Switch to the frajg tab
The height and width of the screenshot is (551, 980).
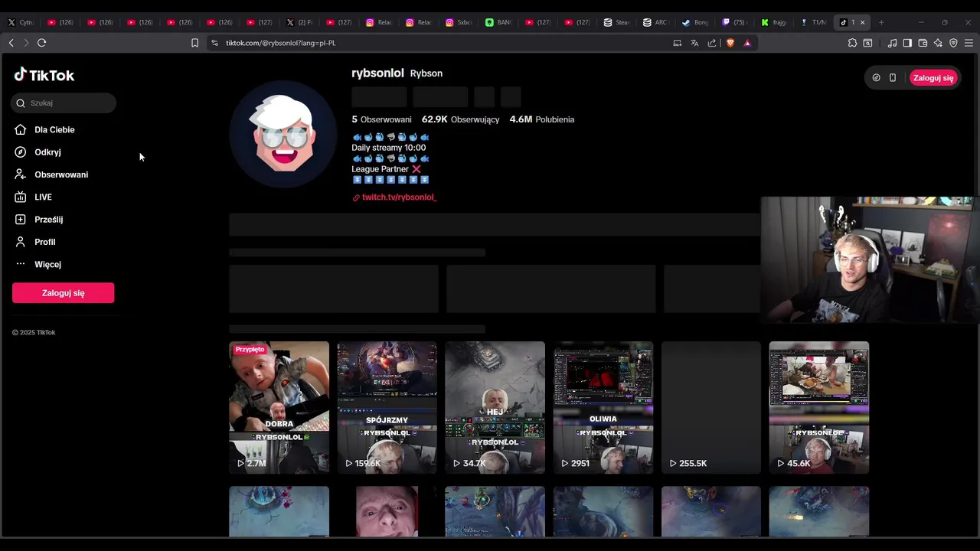(774, 22)
